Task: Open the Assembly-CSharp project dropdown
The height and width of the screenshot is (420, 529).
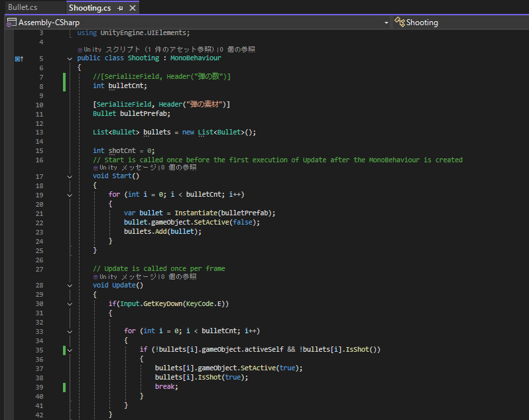Action: pyautogui.click(x=386, y=23)
